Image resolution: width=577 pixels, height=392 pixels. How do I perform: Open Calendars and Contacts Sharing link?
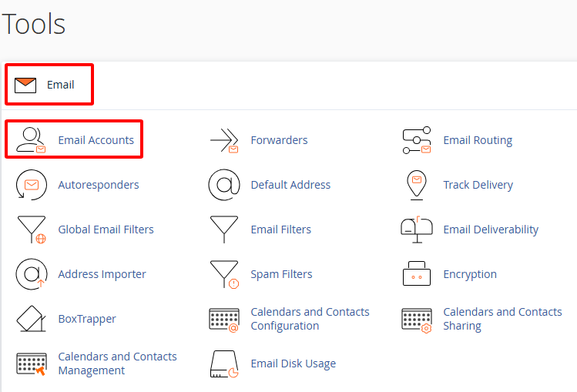coord(502,319)
